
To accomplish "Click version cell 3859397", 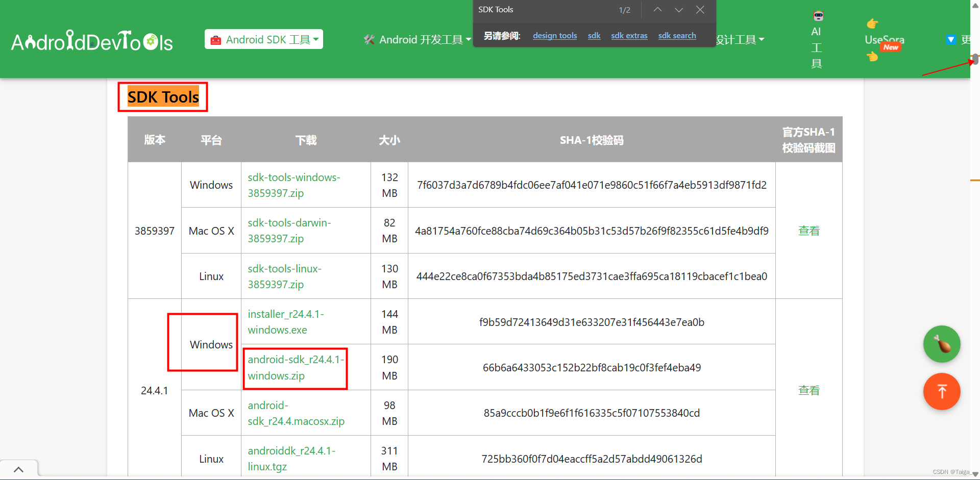I will (155, 231).
